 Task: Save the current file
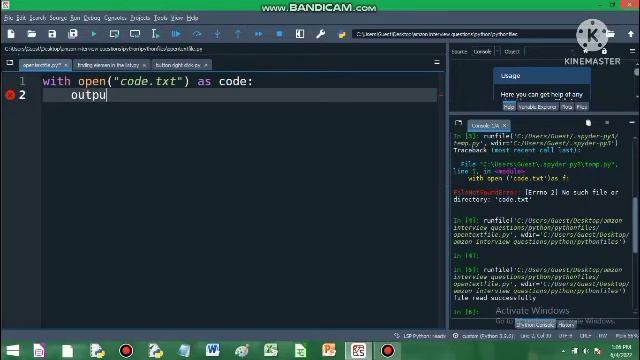pyautogui.click(x=52, y=34)
